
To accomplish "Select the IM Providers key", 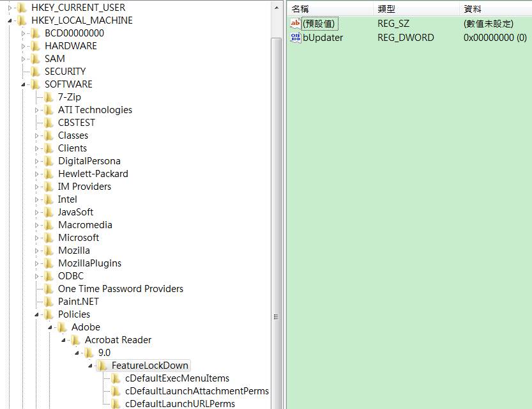I will pos(84,187).
